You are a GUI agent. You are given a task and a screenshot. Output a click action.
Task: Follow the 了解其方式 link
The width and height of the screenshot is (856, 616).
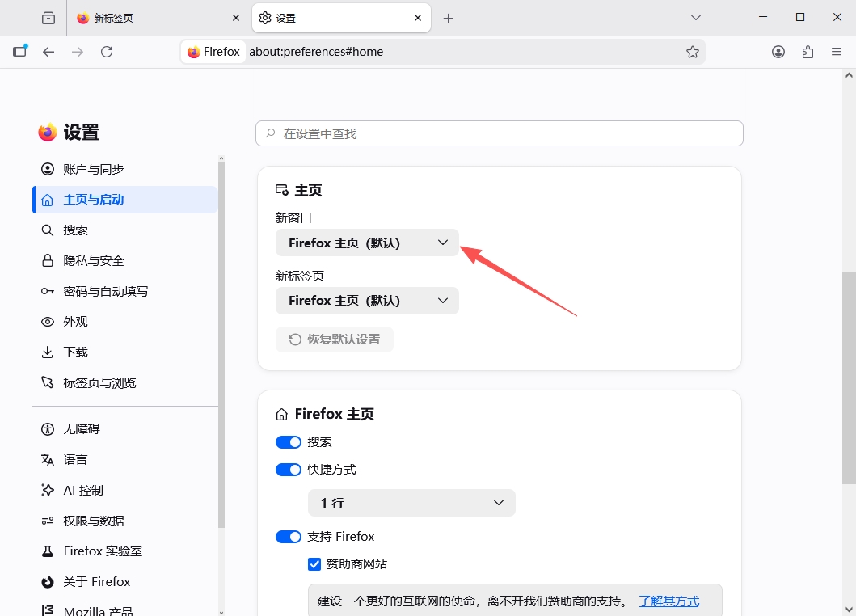(668, 601)
